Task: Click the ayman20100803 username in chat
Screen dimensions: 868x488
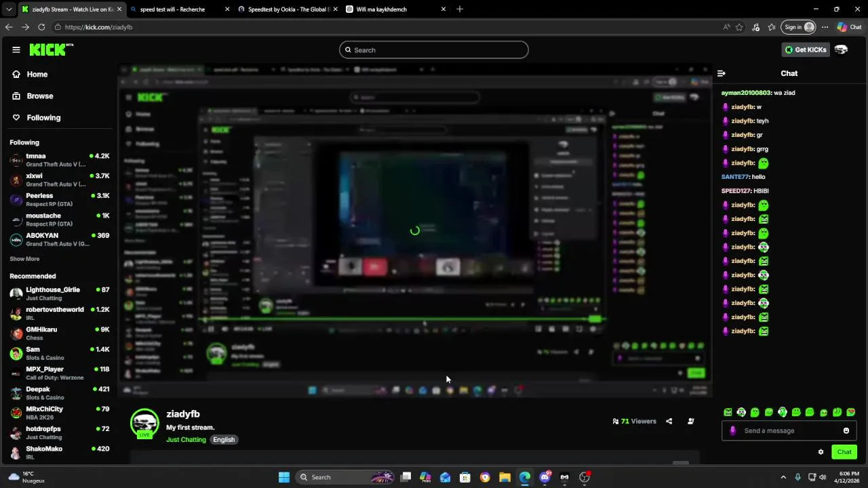Action: [x=746, y=93]
